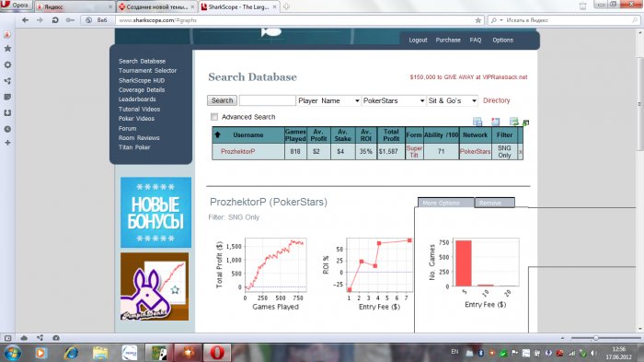
Task: Open Opera sidebar bookmarks star panel
Action: pos(7,49)
